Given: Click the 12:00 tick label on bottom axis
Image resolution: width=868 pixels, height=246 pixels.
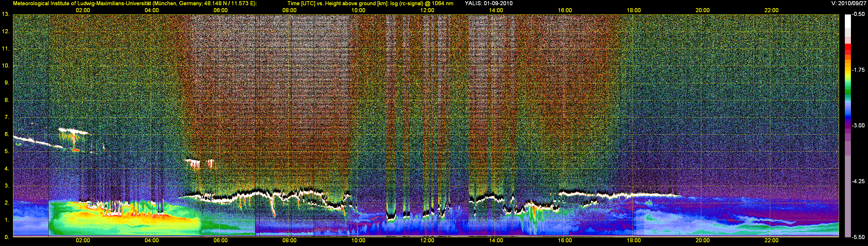Looking at the screenshot, I should 427,241.
